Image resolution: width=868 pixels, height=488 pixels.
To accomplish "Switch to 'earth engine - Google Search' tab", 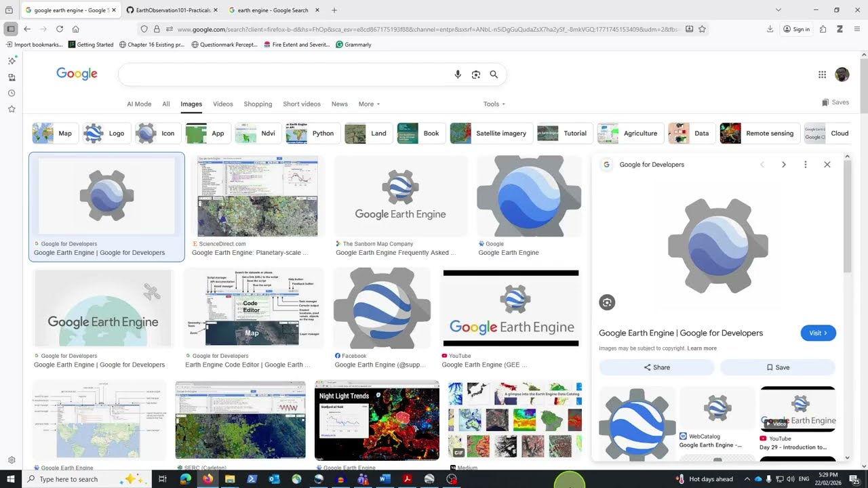I will (x=273, y=10).
